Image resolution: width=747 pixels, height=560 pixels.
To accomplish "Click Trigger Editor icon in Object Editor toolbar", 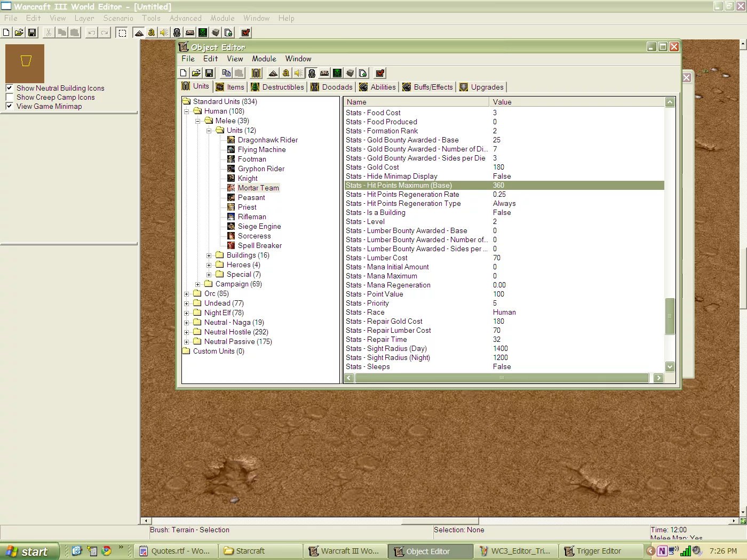I will pos(286,73).
